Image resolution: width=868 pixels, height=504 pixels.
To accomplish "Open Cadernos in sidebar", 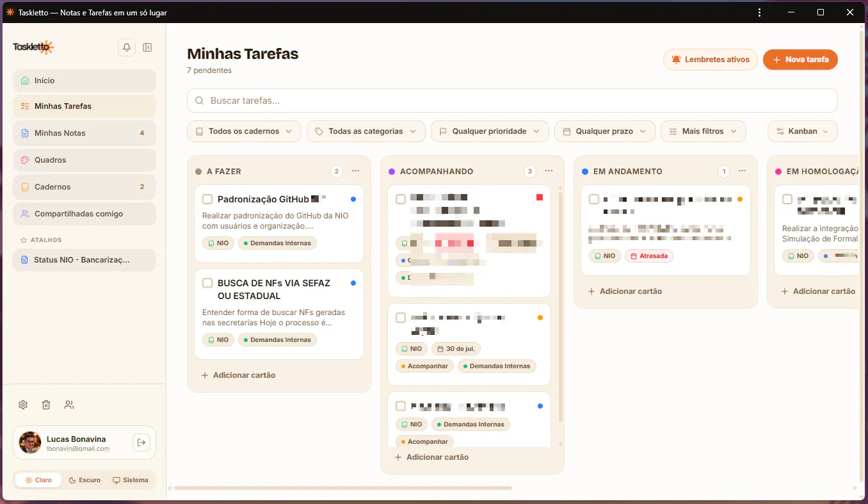I will (84, 187).
